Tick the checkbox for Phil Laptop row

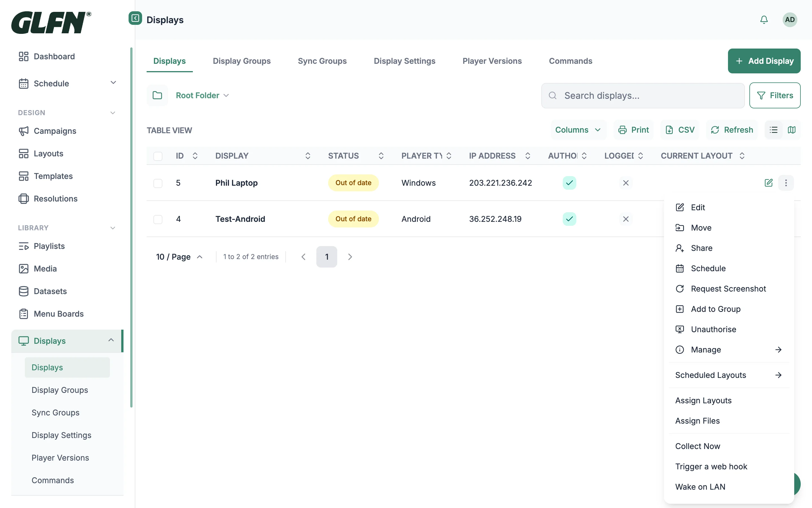pyautogui.click(x=158, y=183)
